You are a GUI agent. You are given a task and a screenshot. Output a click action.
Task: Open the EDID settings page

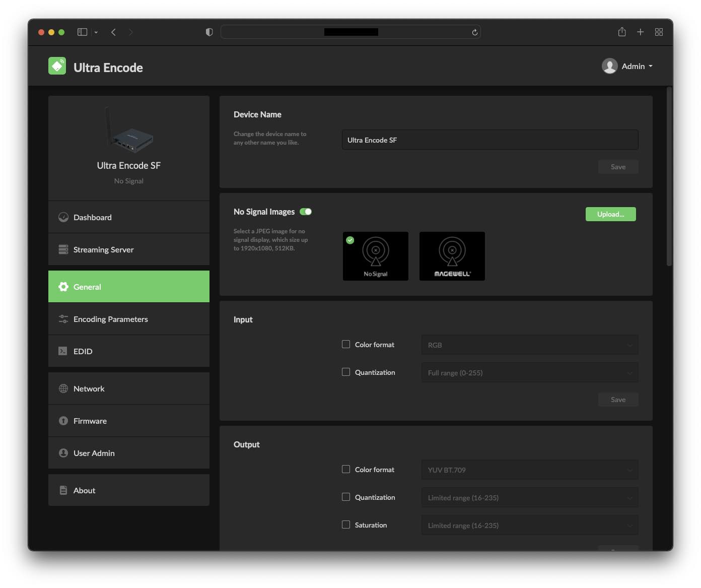[x=129, y=351]
